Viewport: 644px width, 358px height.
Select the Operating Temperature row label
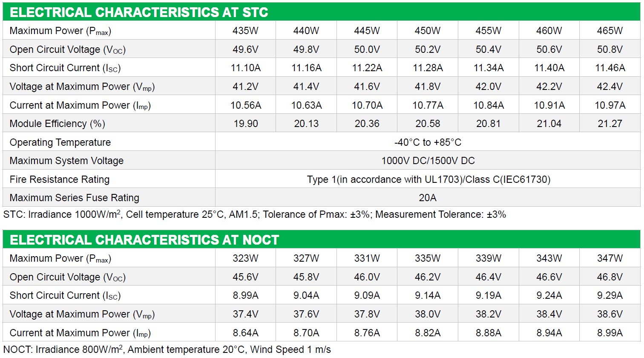tap(60, 142)
